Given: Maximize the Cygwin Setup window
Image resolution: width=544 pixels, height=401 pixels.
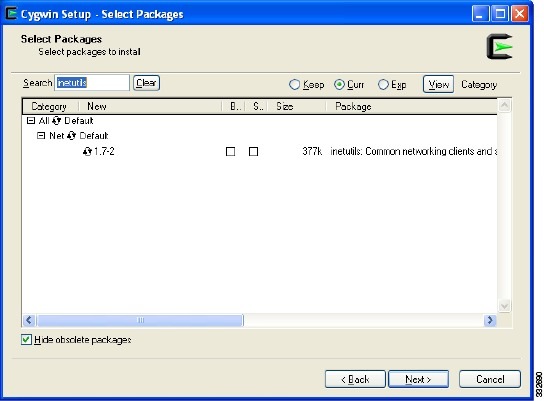Looking at the screenshot, I should click(x=500, y=14).
